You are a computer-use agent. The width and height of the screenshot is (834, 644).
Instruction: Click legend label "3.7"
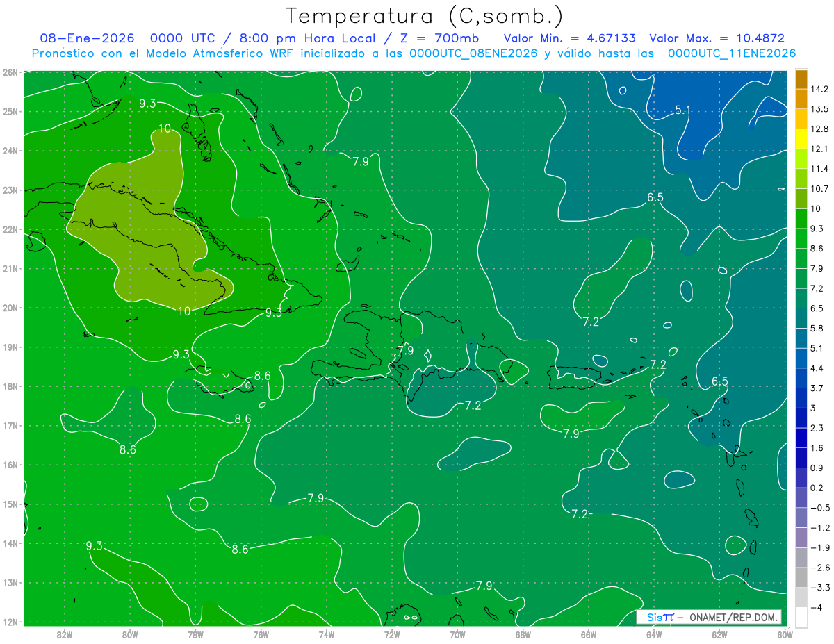point(817,388)
